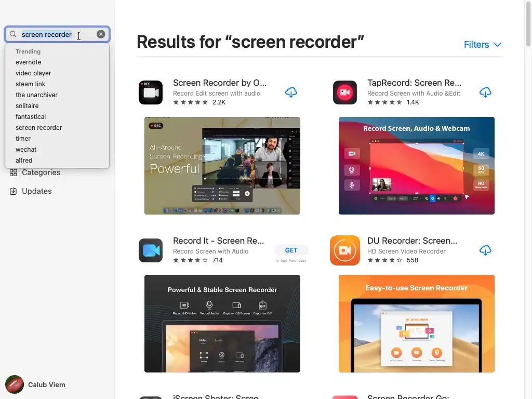Click GET for Record It
This screenshot has width=532, height=399.
tap(291, 250)
